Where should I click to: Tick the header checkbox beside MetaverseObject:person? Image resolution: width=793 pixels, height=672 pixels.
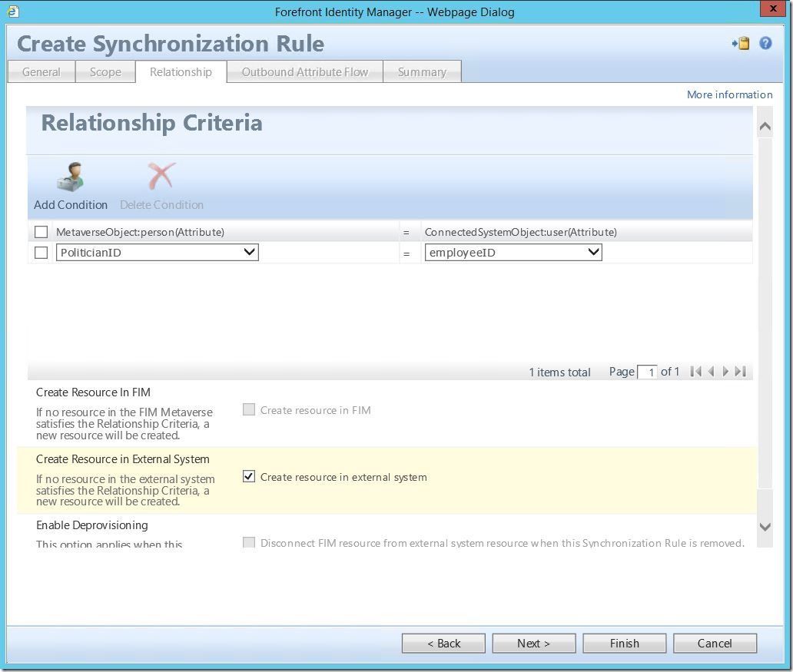point(41,232)
